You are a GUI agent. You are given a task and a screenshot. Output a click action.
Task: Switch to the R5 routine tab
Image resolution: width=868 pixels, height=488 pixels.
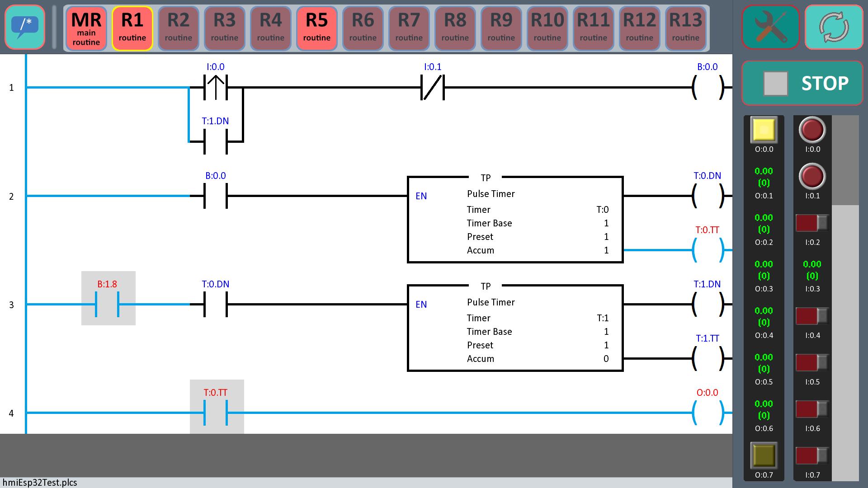click(x=317, y=28)
